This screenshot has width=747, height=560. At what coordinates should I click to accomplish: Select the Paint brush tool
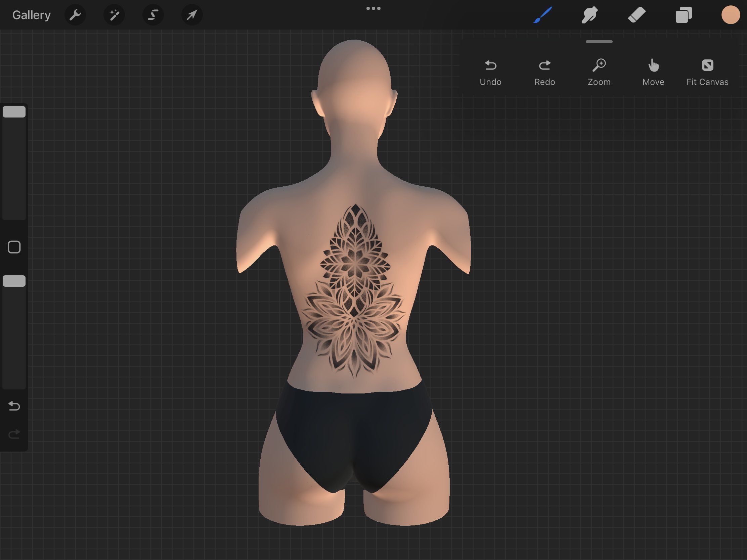[543, 15]
